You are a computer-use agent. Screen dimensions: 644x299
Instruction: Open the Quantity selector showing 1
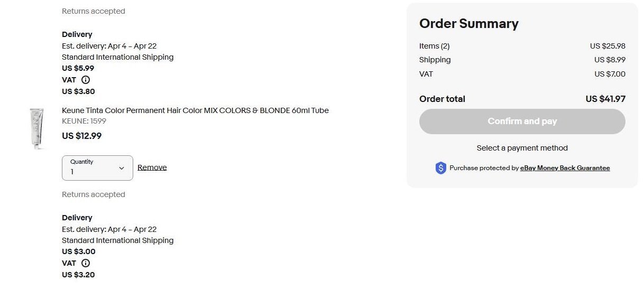click(97, 168)
